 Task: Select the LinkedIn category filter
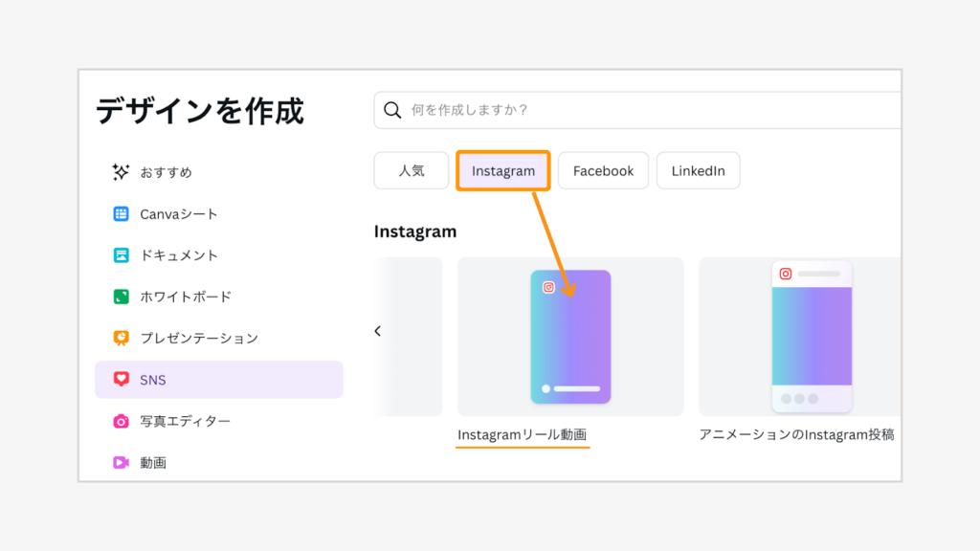[698, 170]
